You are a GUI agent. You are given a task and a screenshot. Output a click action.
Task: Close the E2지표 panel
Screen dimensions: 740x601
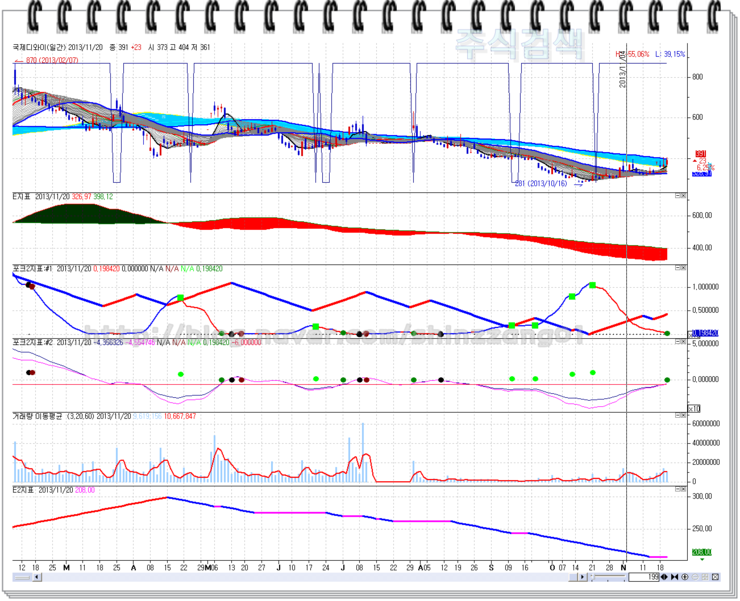(683, 490)
